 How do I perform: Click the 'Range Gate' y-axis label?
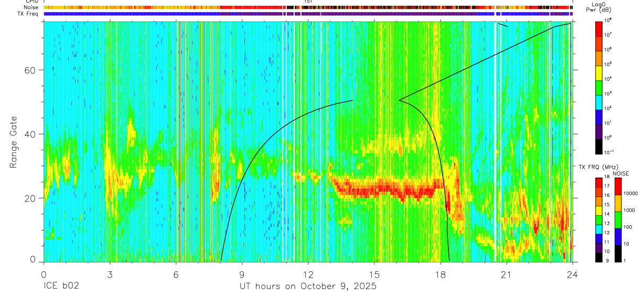pyautogui.click(x=14, y=141)
